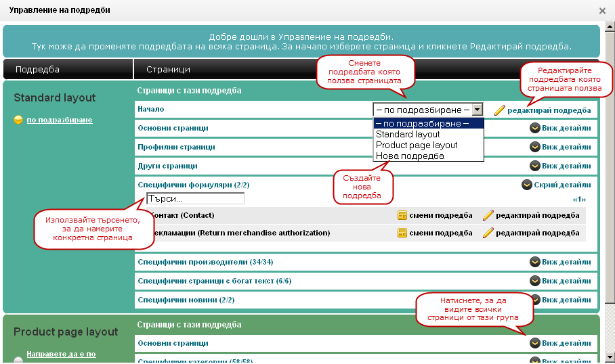The height and width of the screenshot is (364, 615).
Task: Click arrow icon for Профилни страници details
Action: [535, 147]
